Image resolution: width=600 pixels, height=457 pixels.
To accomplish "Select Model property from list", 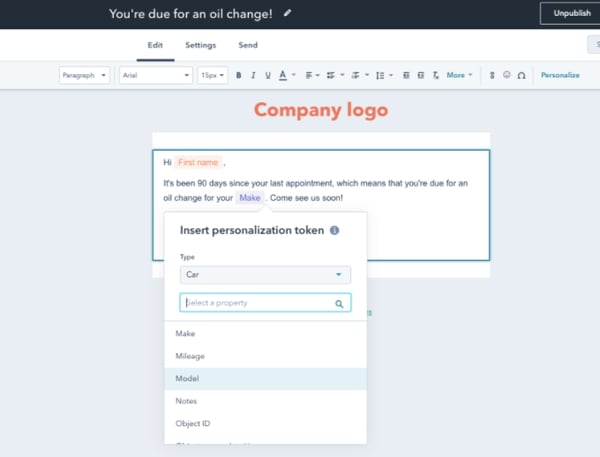I will click(x=265, y=379).
